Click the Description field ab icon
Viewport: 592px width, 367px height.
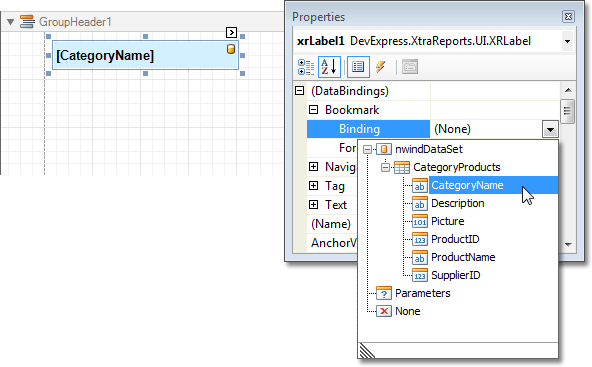coord(419,204)
